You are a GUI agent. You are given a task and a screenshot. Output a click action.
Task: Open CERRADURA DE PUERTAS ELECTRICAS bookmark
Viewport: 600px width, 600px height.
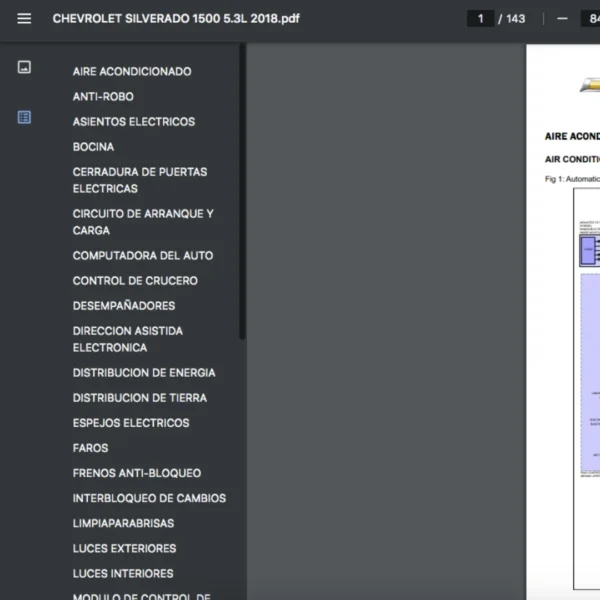[x=140, y=180]
